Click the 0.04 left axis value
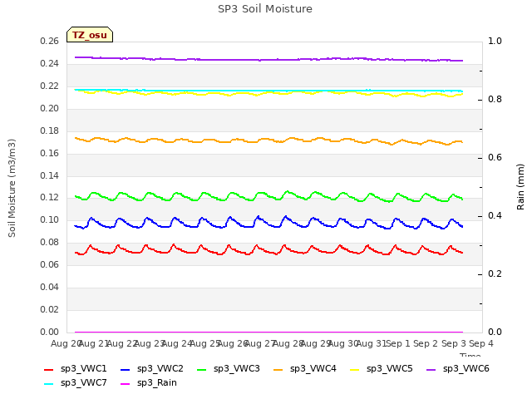The image size is (532, 399). [50, 287]
